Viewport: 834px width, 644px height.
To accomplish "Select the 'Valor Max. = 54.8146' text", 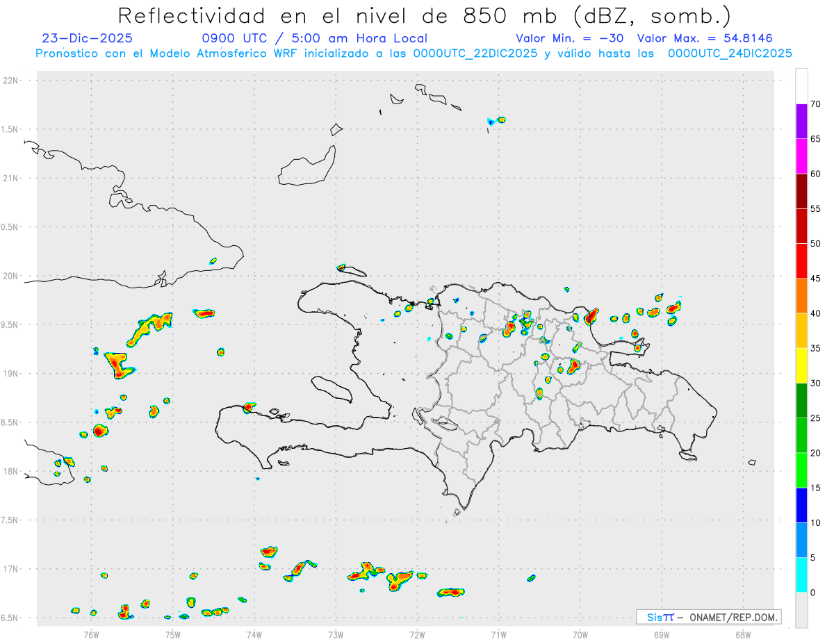I will click(705, 38).
